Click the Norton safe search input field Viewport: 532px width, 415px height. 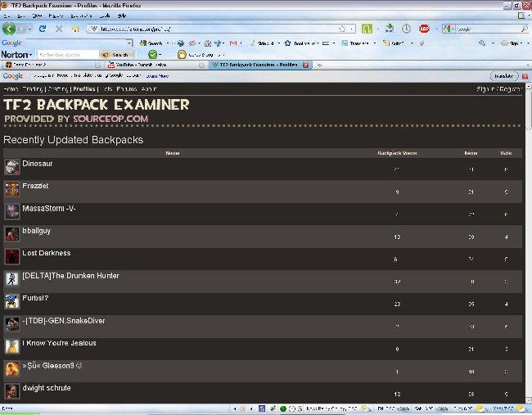tap(68, 54)
